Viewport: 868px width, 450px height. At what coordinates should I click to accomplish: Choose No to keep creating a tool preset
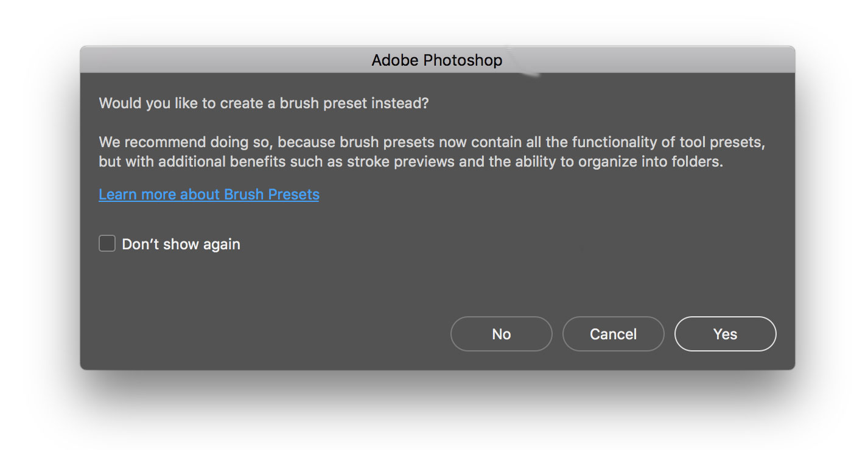point(501,334)
